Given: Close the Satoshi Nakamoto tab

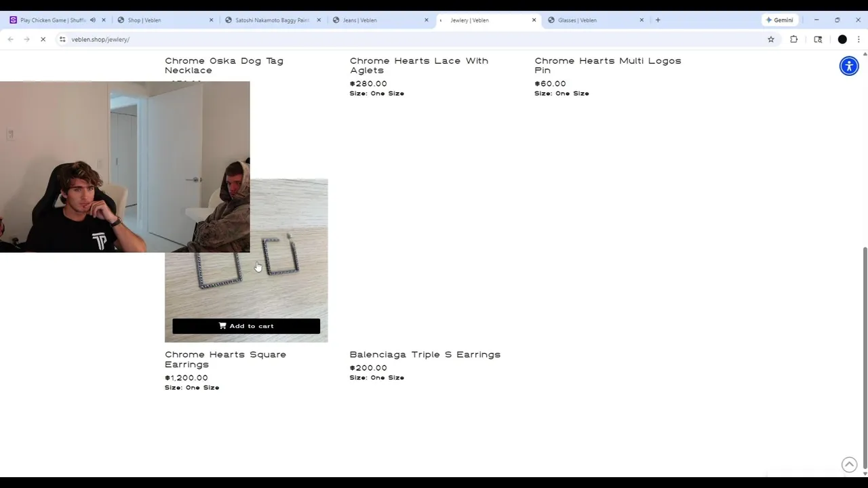Looking at the screenshot, I should click(319, 20).
